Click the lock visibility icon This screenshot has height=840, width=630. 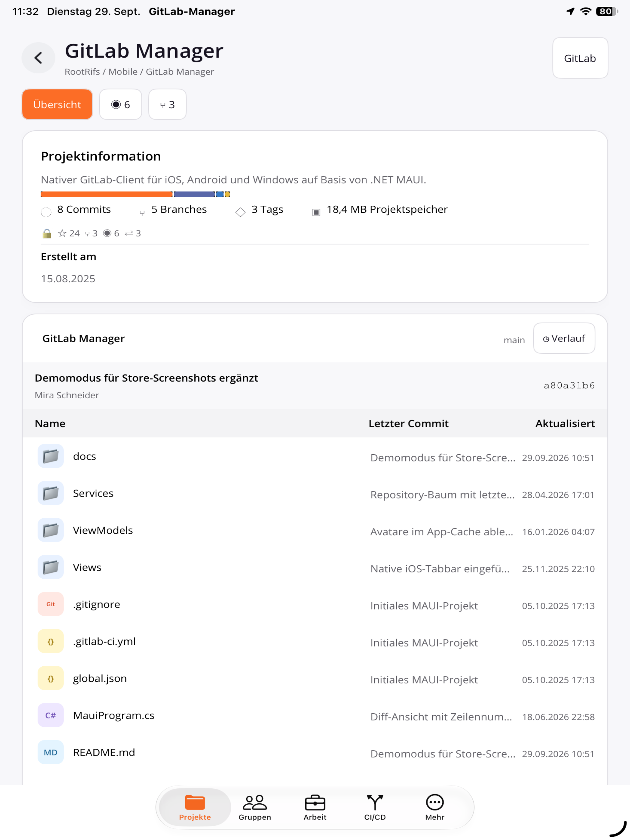[47, 233]
